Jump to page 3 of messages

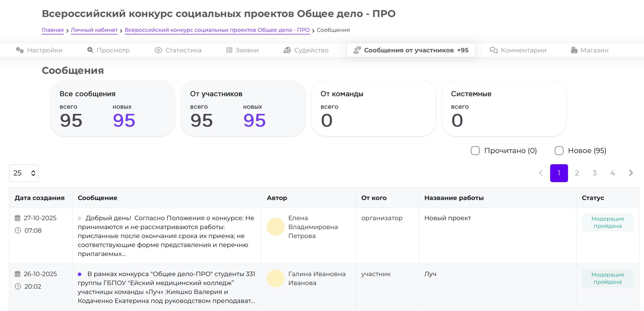594,173
